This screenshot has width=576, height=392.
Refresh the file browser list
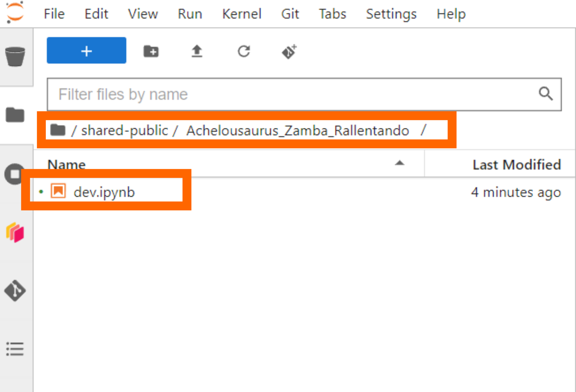pos(244,51)
